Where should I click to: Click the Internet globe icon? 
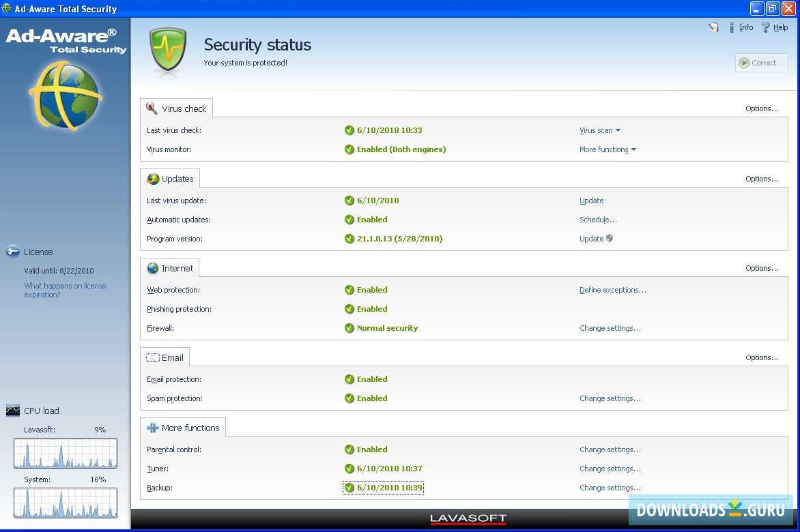152,268
